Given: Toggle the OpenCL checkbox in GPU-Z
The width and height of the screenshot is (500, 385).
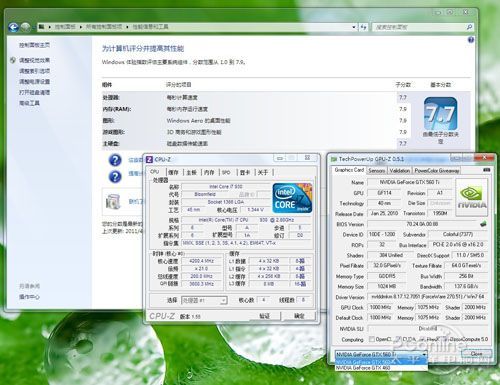Looking at the screenshot, I should [372, 339].
